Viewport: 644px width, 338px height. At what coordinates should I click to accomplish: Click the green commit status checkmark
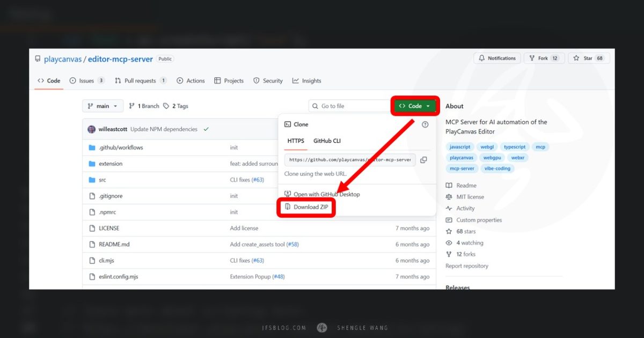[x=206, y=129]
